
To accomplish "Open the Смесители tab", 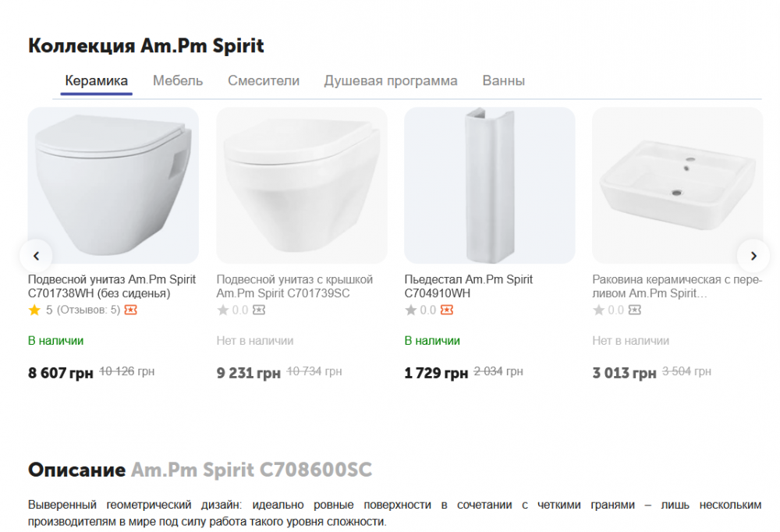I will (x=264, y=80).
